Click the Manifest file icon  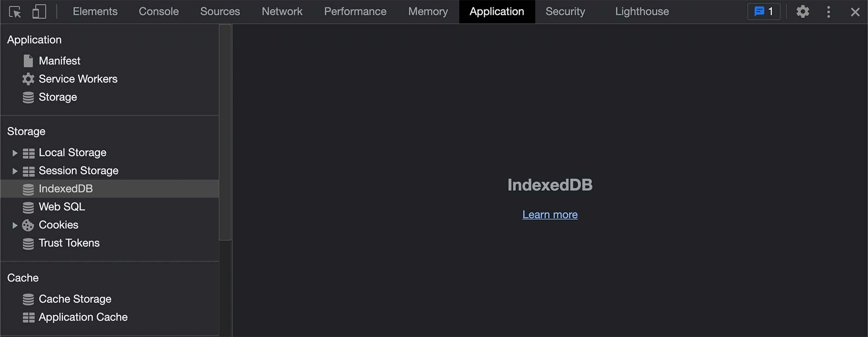pos(28,61)
